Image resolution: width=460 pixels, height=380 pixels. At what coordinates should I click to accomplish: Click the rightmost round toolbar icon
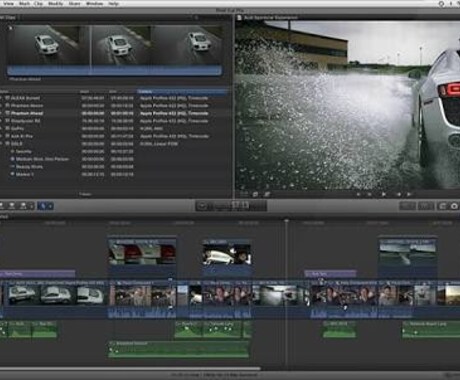[x=454, y=206]
